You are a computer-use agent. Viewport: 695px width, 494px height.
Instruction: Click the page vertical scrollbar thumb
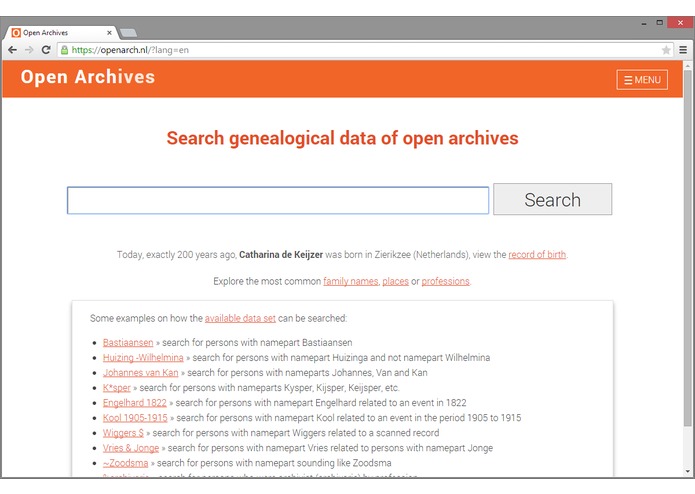tap(687, 248)
